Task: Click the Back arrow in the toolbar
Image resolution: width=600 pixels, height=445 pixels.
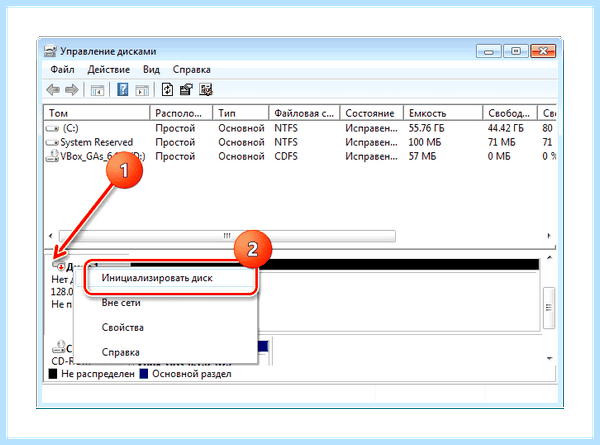Action: pyautogui.click(x=53, y=90)
